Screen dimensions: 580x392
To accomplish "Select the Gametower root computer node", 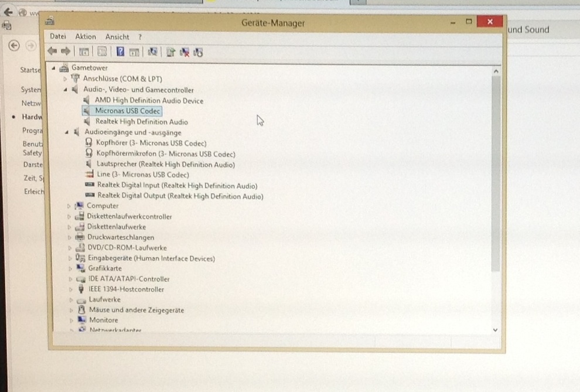I will (89, 67).
